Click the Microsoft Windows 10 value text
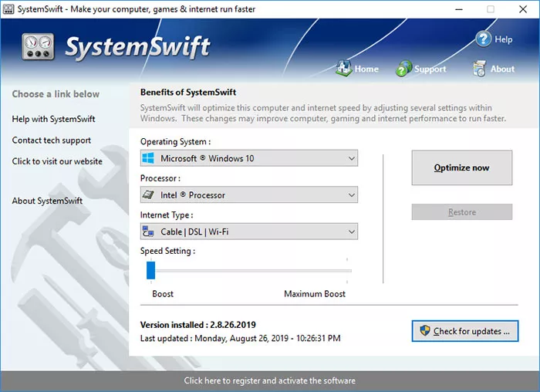 (x=208, y=158)
